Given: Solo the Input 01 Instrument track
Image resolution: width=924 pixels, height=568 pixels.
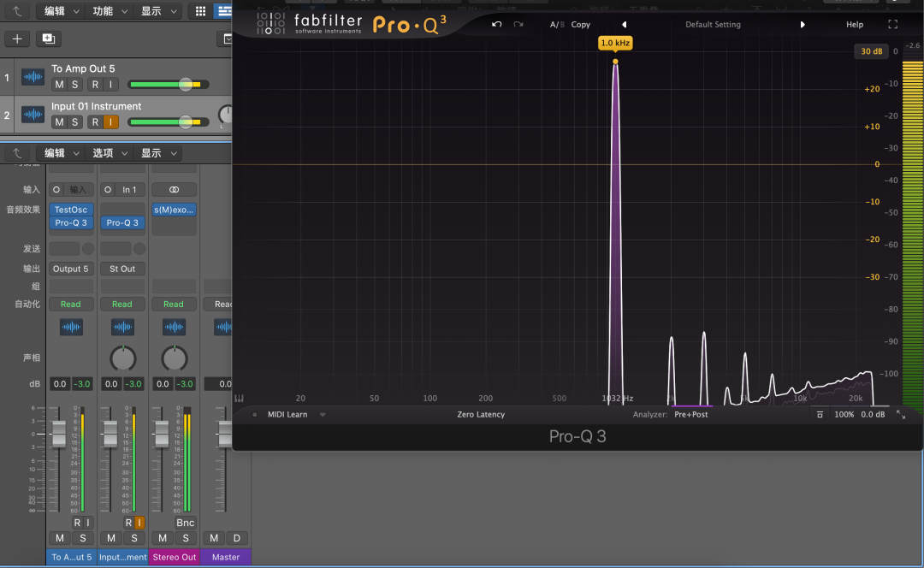Looking at the screenshot, I should click(x=74, y=122).
